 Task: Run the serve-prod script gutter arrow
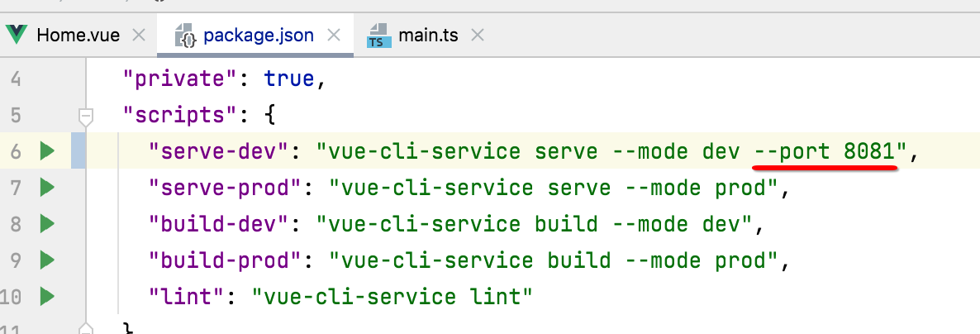pos(47,187)
